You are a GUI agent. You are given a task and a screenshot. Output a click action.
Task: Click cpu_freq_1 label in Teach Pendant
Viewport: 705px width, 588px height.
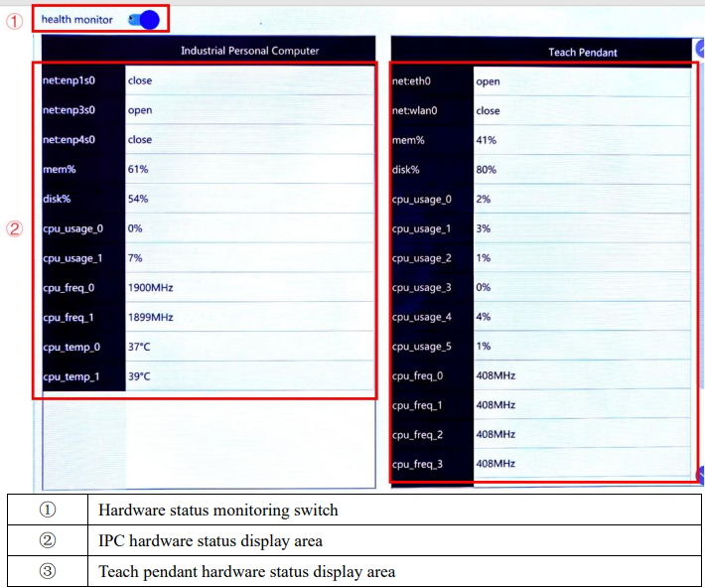417,406
